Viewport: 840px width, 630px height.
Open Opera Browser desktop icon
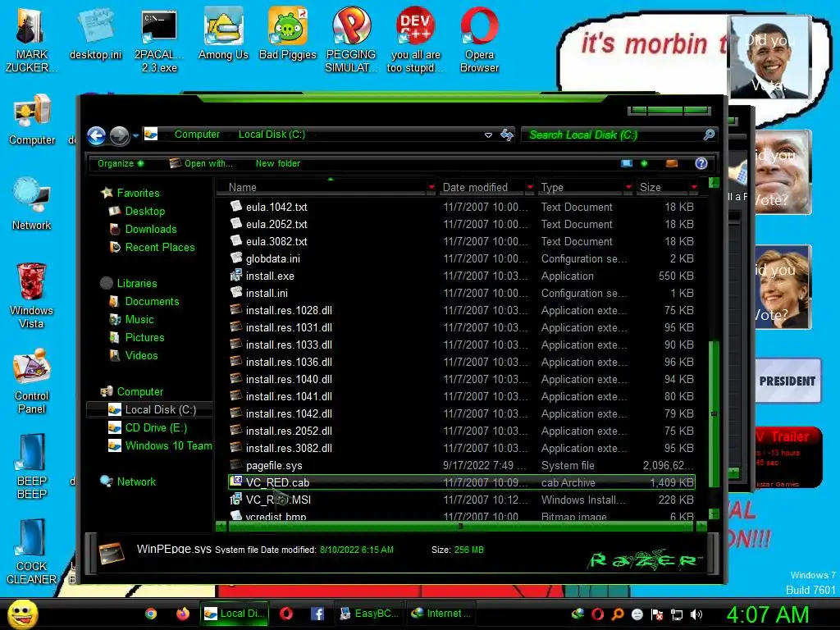479,40
